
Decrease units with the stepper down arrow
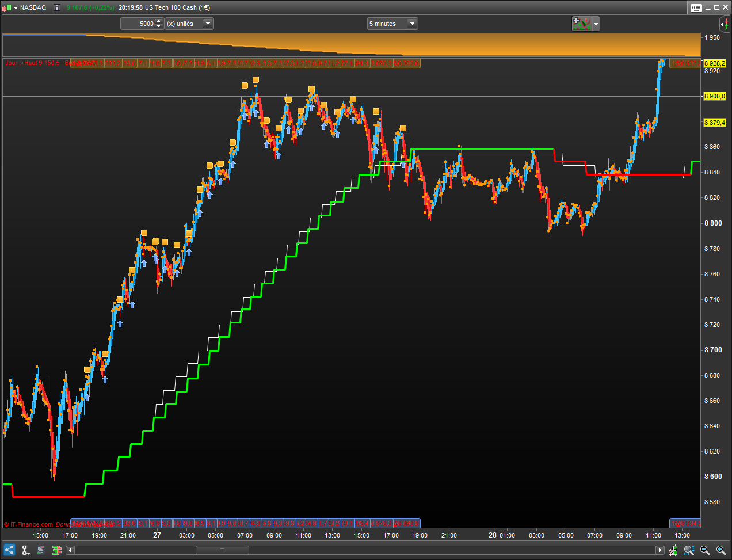click(159, 26)
